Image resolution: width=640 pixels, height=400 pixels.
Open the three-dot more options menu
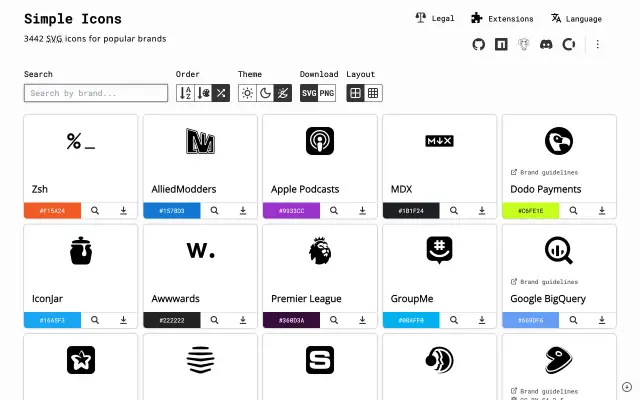598,44
